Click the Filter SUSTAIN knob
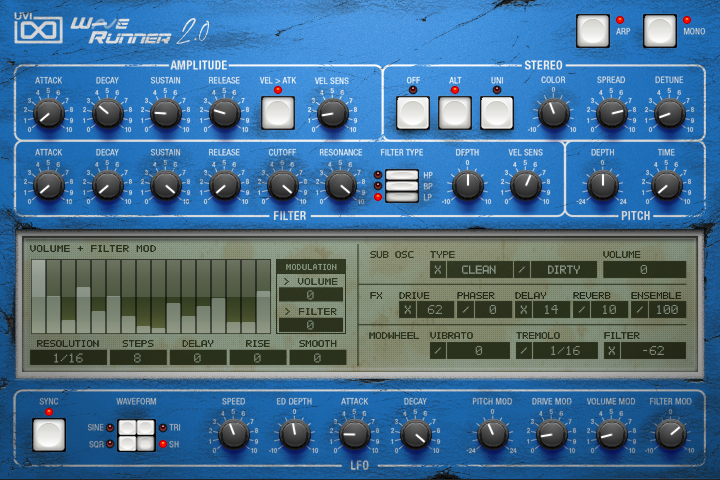Screen dimensions: 720x480 pos(165,186)
